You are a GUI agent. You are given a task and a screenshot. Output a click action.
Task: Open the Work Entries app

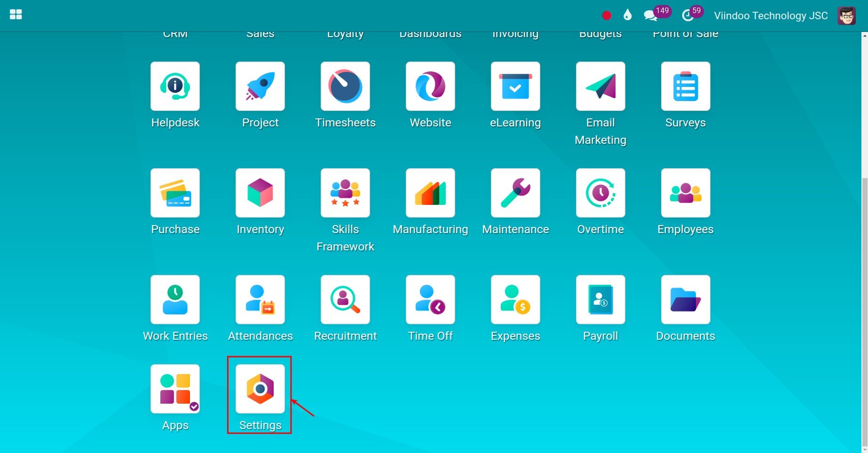(x=175, y=300)
